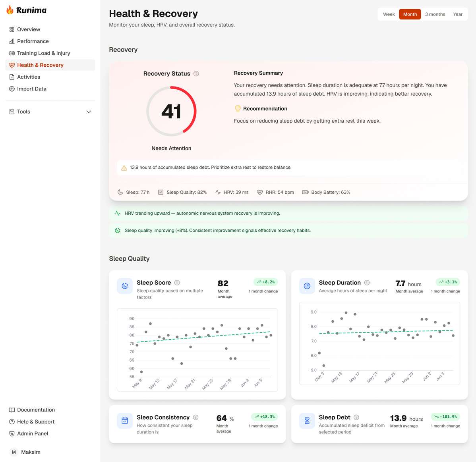Go to Performance section
This screenshot has width=476, height=462.
[50, 41]
